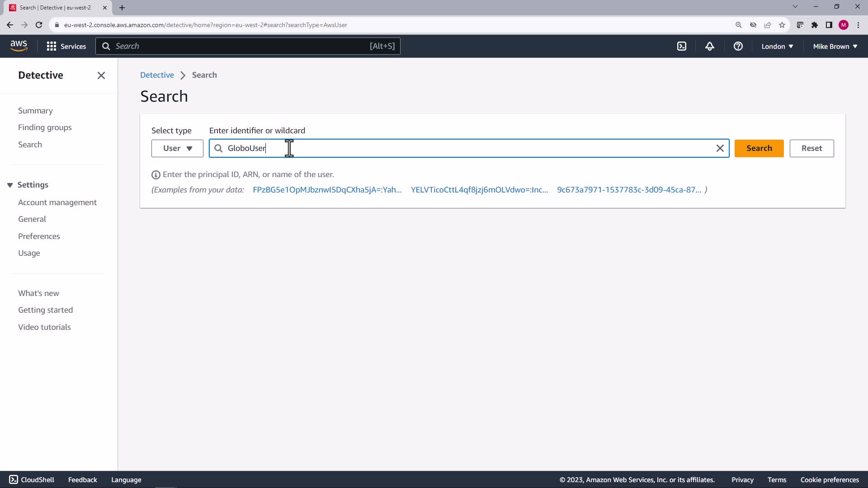Click the AWS logo home icon

[x=19, y=46]
